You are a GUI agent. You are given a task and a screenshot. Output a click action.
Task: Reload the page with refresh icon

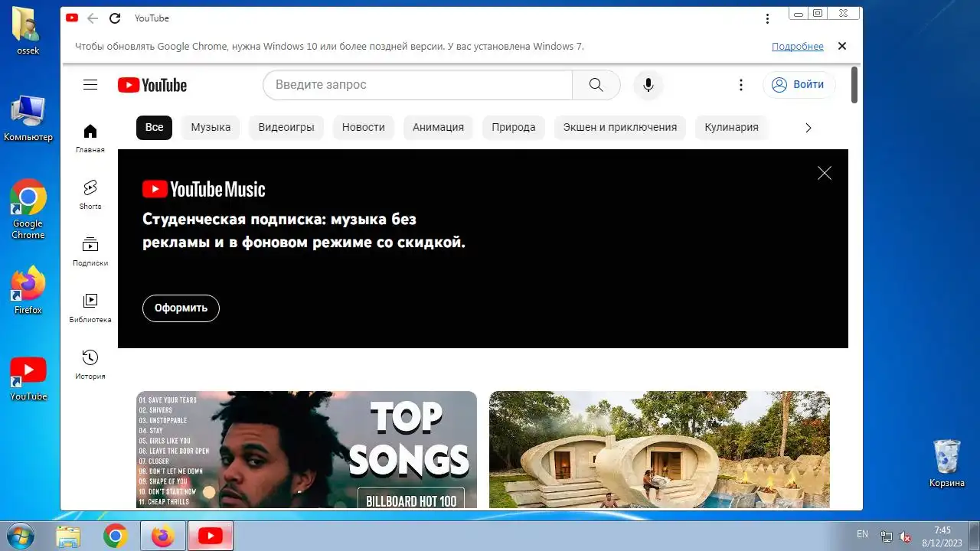pos(115,18)
